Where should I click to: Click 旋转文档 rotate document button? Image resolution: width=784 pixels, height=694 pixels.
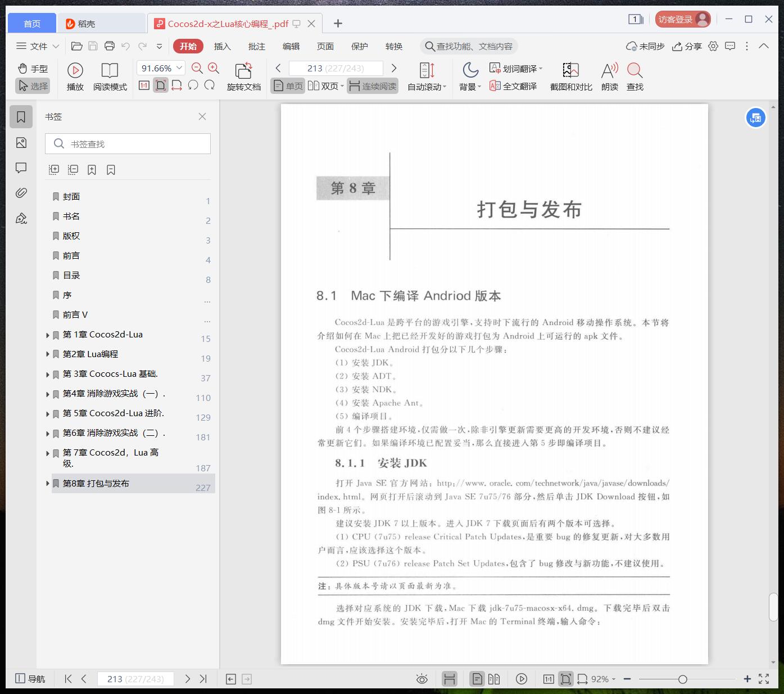(244, 76)
